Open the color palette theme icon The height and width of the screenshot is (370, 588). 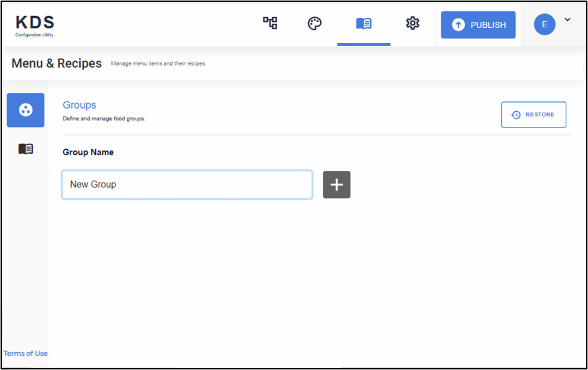(315, 23)
